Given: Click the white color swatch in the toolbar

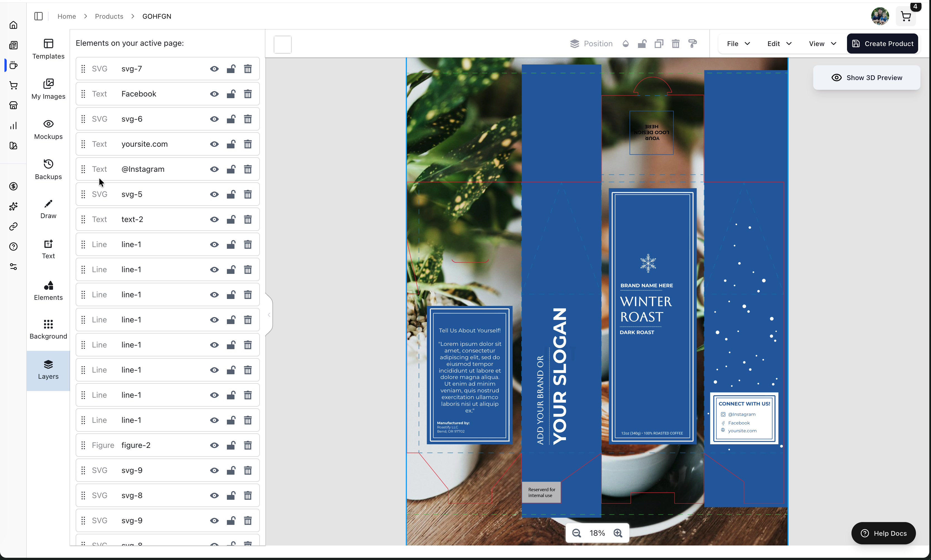Looking at the screenshot, I should click(282, 45).
